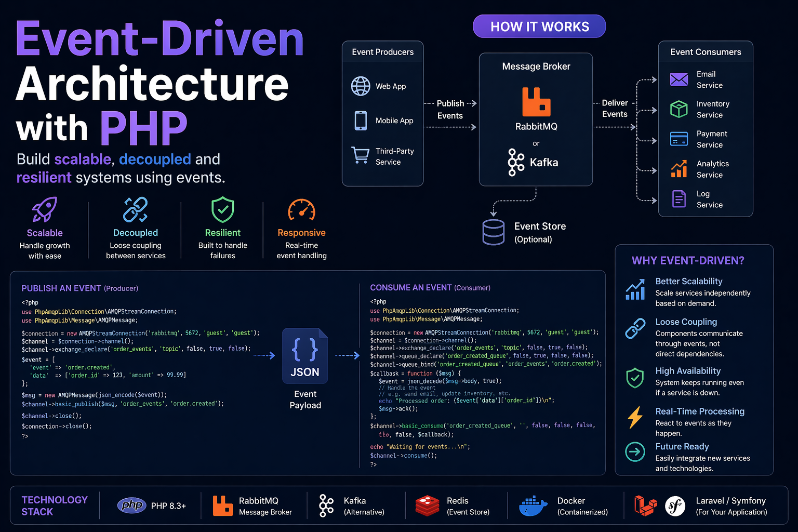The image size is (798, 532).
Task: Click the Payment Service card icon
Action: click(679, 139)
